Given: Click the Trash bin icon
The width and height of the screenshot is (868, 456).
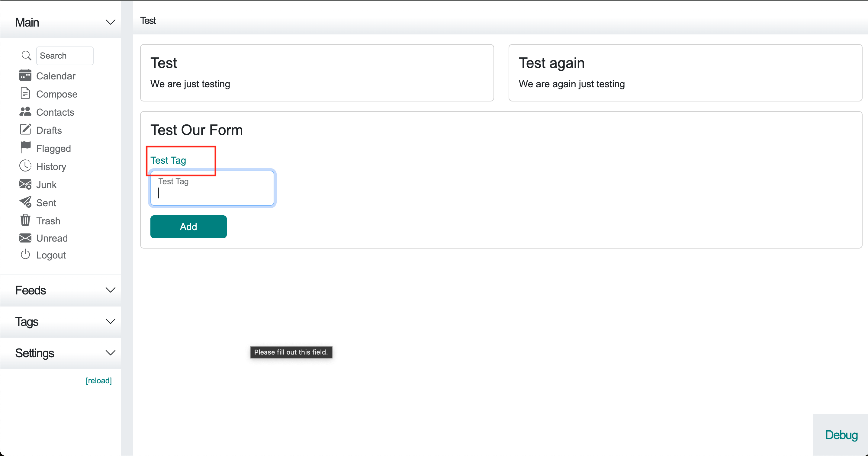Looking at the screenshot, I should click(x=25, y=220).
